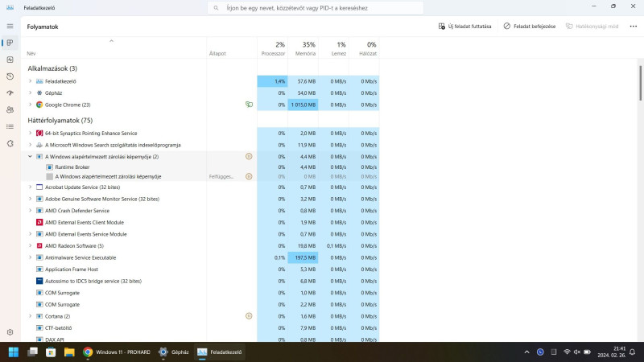Expand Antimalware Service Executable group
644x362 pixels.
click(x=30, y=257)
